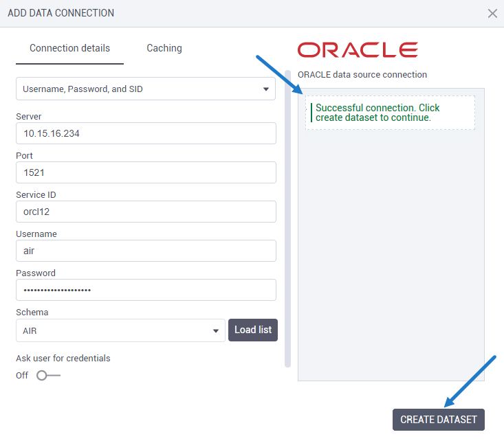Click the Create Dataset button
The width and height of the screenshot is (504, 441).
pyautogui.click(x=438, y=420)
